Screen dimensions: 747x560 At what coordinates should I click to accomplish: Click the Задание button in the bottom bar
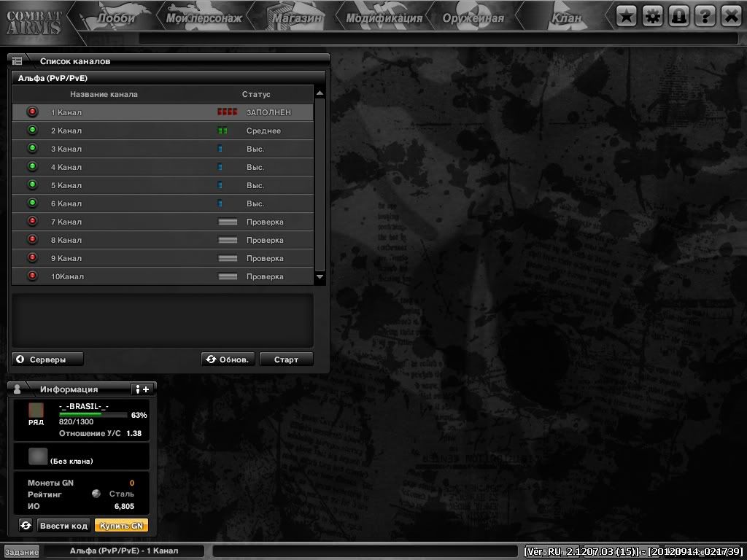[22, 552]
